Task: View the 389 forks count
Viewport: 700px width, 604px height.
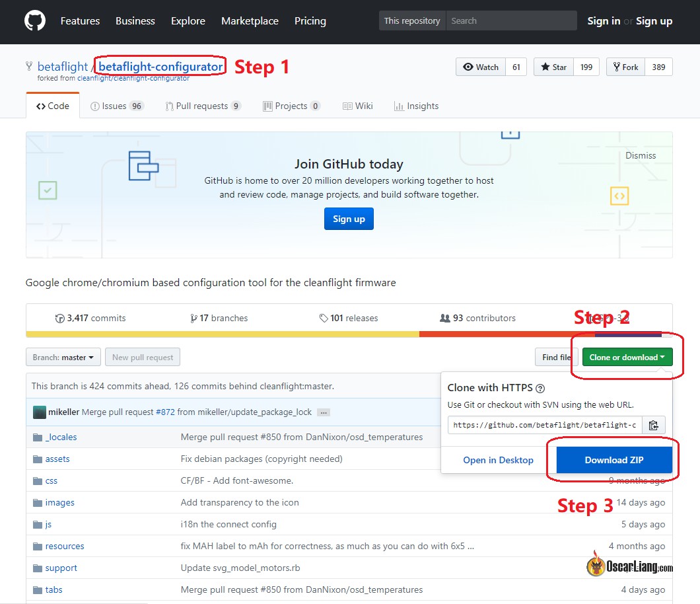Action: tap(658, 67)
